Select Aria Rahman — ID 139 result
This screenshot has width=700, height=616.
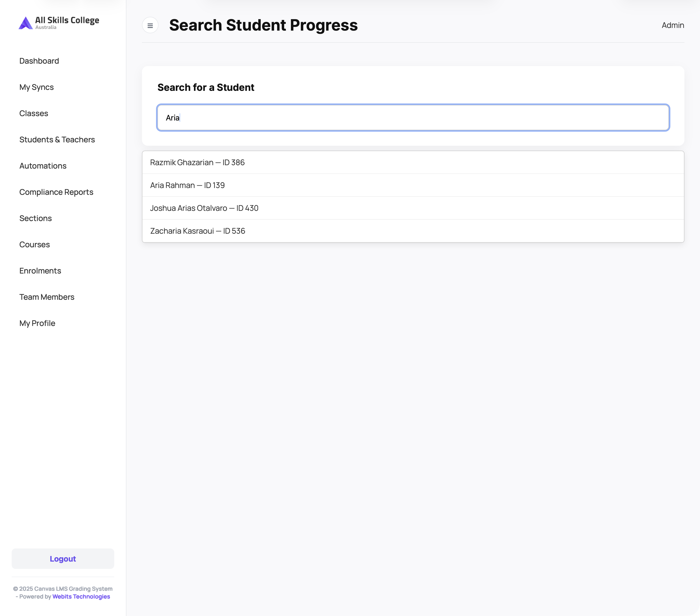413,185
